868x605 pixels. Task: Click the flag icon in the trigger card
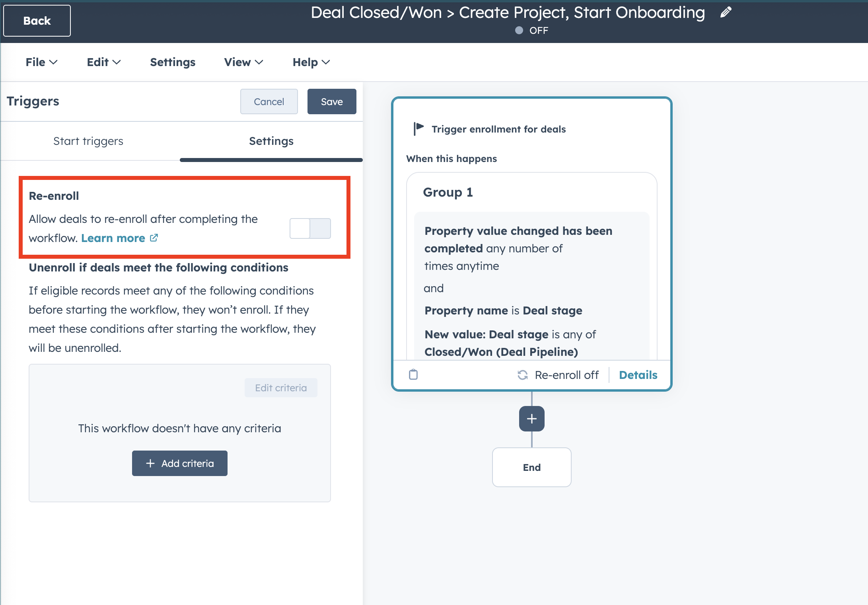tap(418, 128)
